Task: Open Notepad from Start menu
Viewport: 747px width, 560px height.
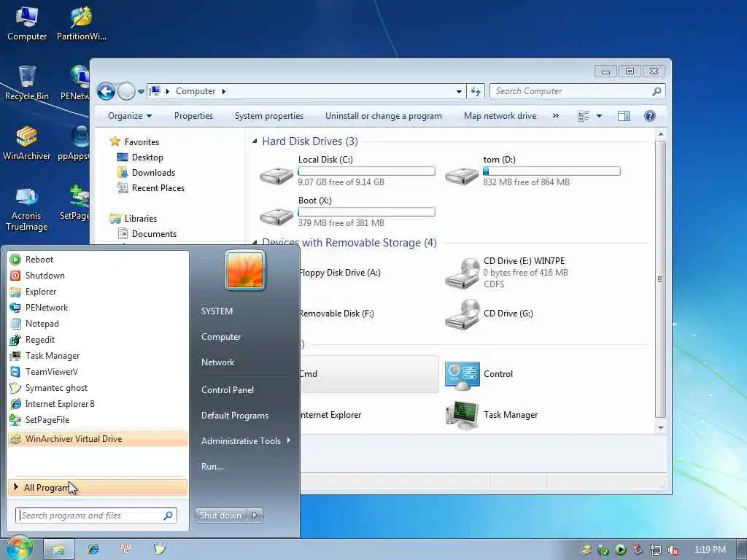Action: pyautogui.click(x=98, y=324)
